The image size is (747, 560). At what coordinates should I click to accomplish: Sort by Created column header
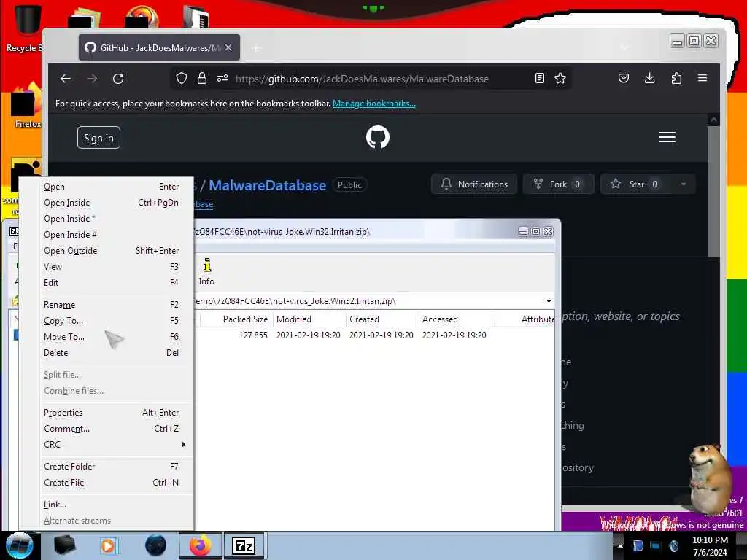[x=382, y=319]
